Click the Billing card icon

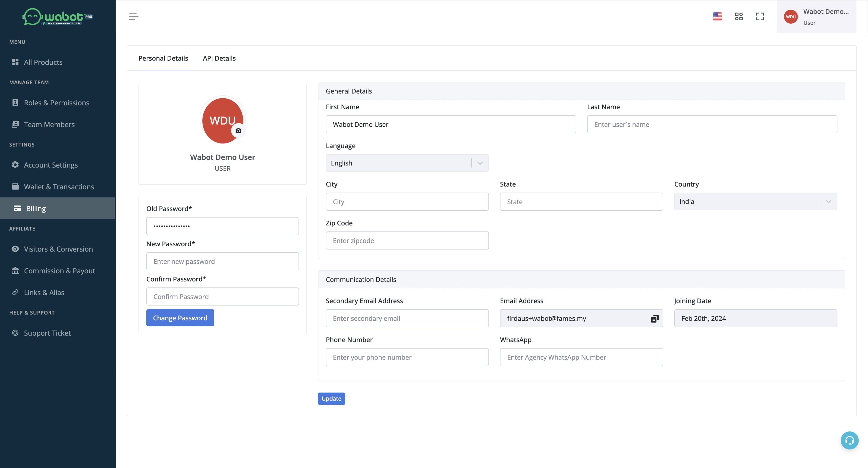[x=18, y=208]
